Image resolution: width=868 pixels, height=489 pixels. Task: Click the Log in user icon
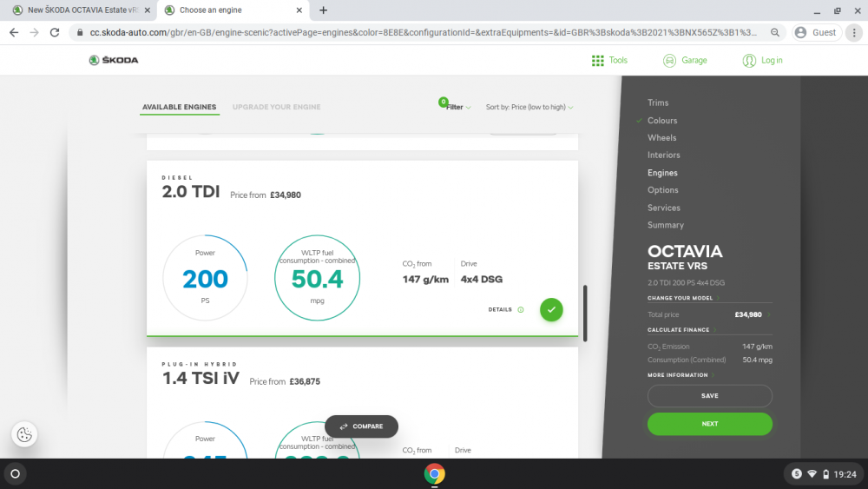748,60
